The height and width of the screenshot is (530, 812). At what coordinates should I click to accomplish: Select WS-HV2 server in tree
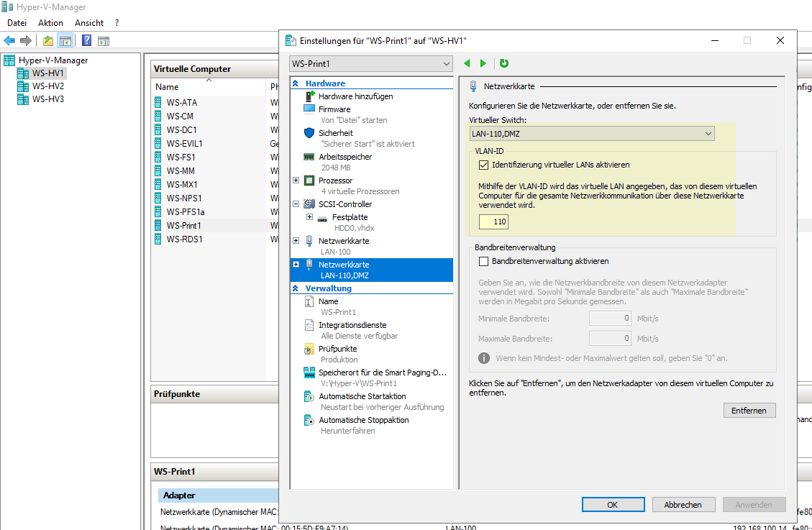[48, 86]
